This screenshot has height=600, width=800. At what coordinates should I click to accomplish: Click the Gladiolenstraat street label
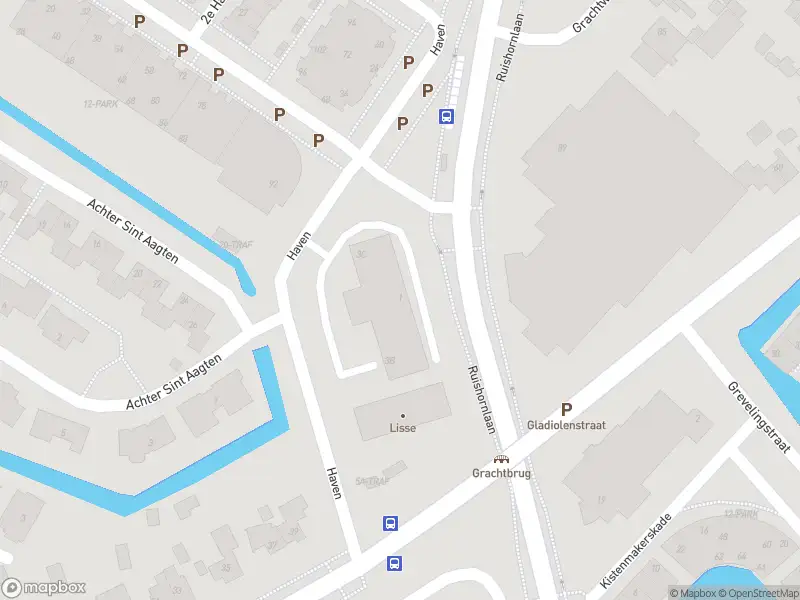tap(566, 425)
